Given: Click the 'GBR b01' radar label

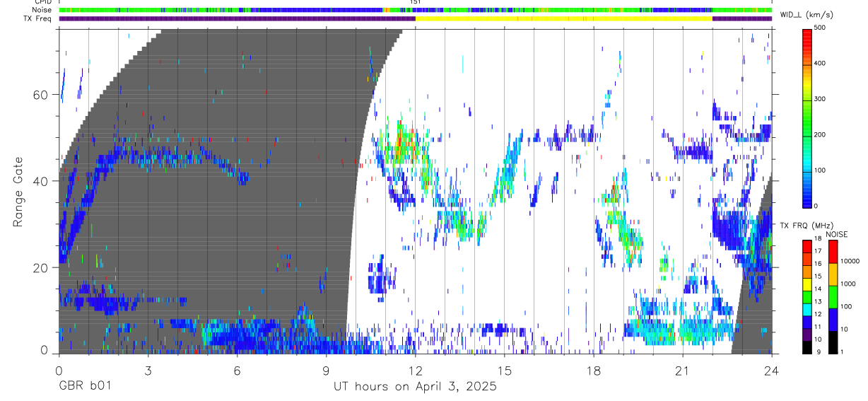Looking at the screenshot, I should pos(84,387).
